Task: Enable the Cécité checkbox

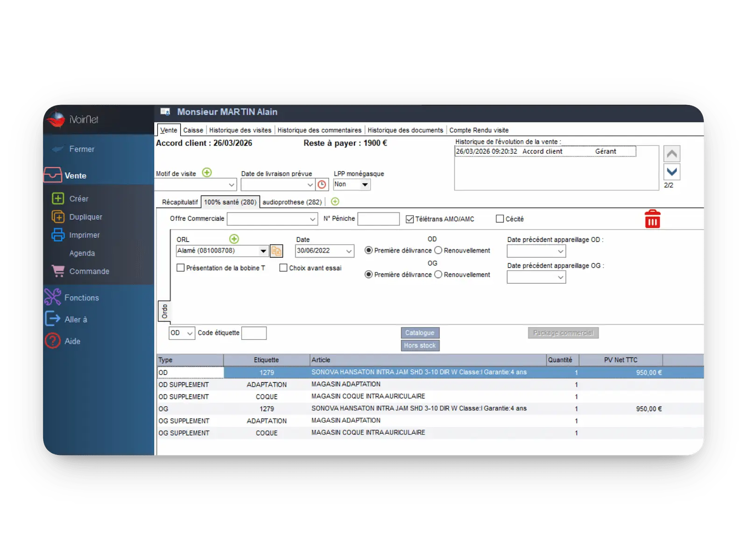Action: [x=500, y=219]
